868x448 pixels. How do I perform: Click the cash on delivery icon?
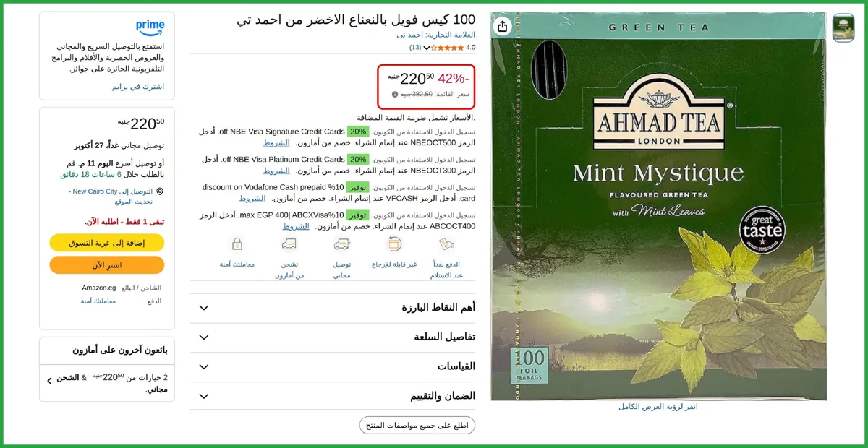coord(446,244)
